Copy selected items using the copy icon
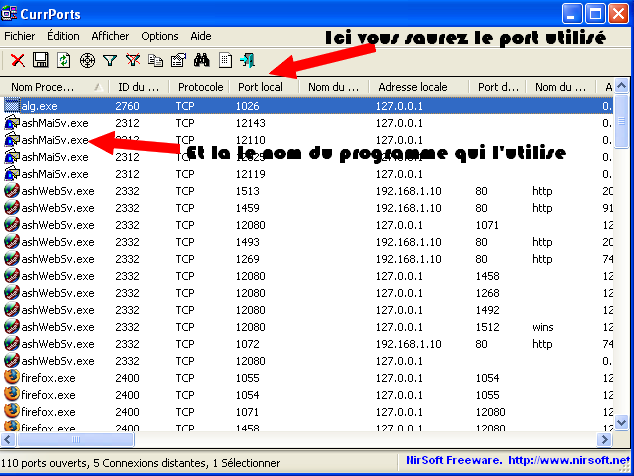 [156, 61]
